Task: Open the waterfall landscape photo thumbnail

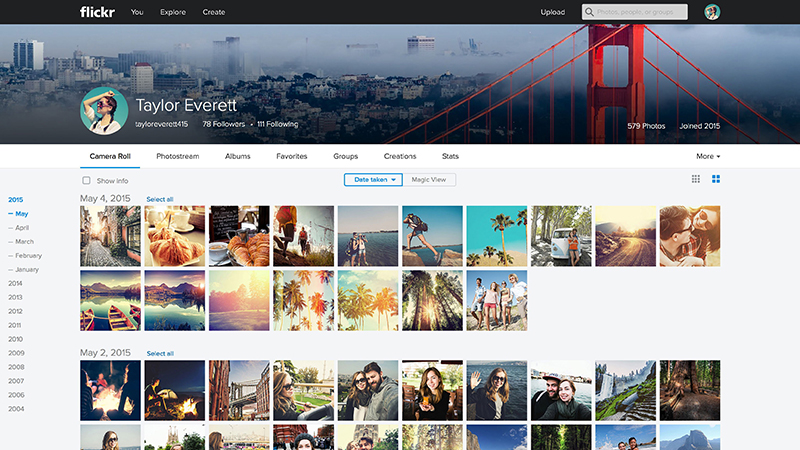Action: 626,390
